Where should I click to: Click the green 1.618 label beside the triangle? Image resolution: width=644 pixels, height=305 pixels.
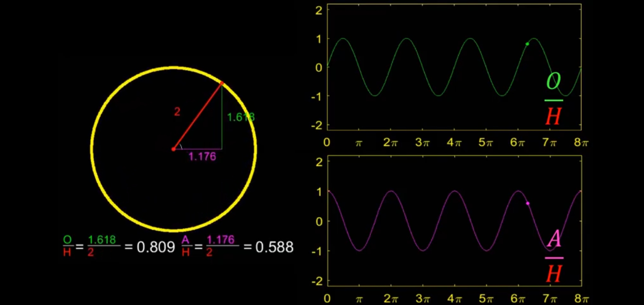241,117
